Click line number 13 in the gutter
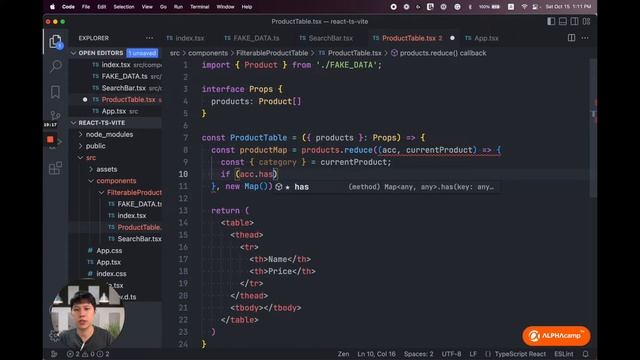 (183, 211)
